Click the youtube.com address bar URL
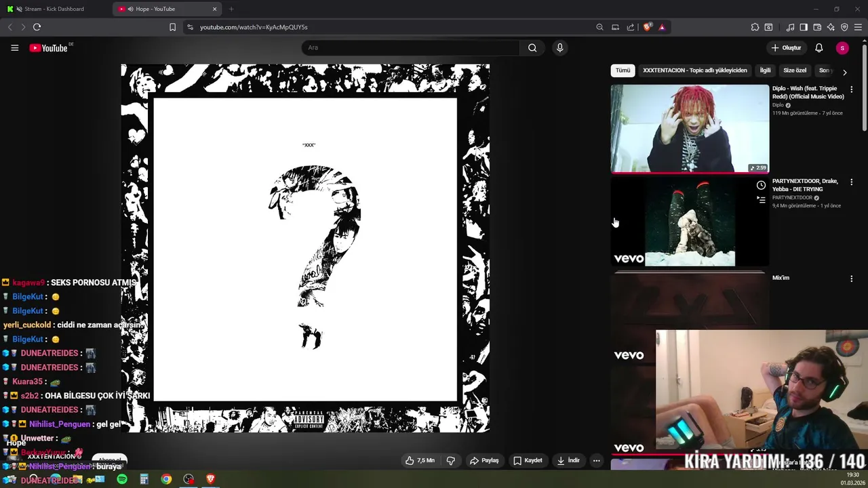Viewport: 868px width, 488px height. coord(254,27)
